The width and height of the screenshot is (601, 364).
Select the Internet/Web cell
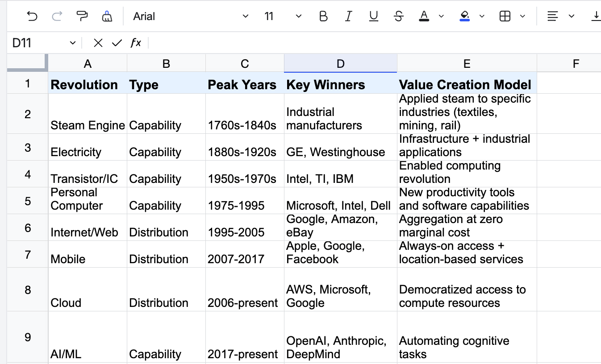(88, 227)
